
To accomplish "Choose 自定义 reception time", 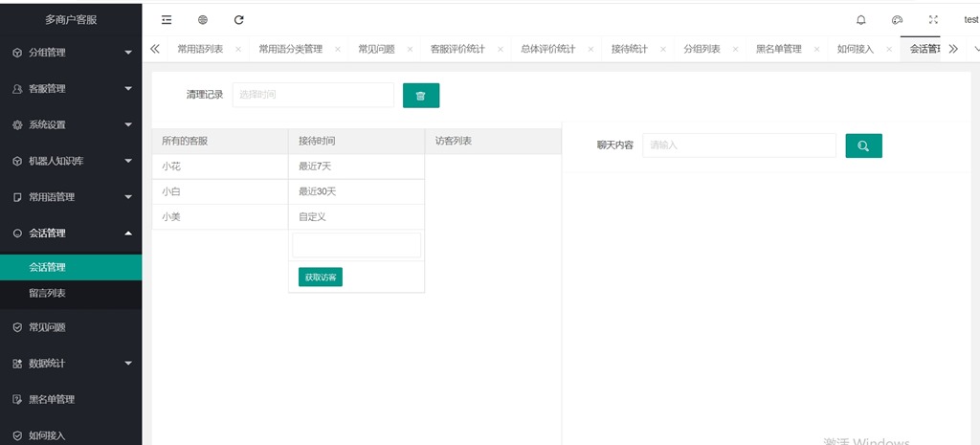I will pyautogui.click(x=356, y=217).
